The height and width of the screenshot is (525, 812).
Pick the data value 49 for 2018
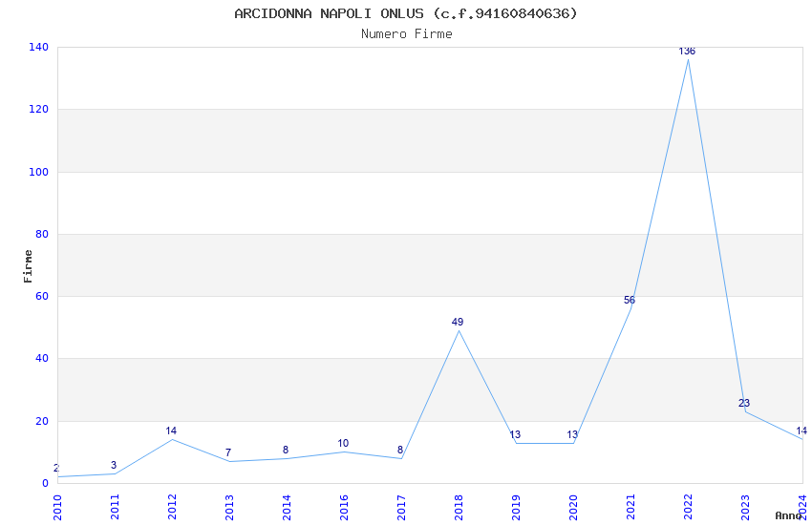458,323
